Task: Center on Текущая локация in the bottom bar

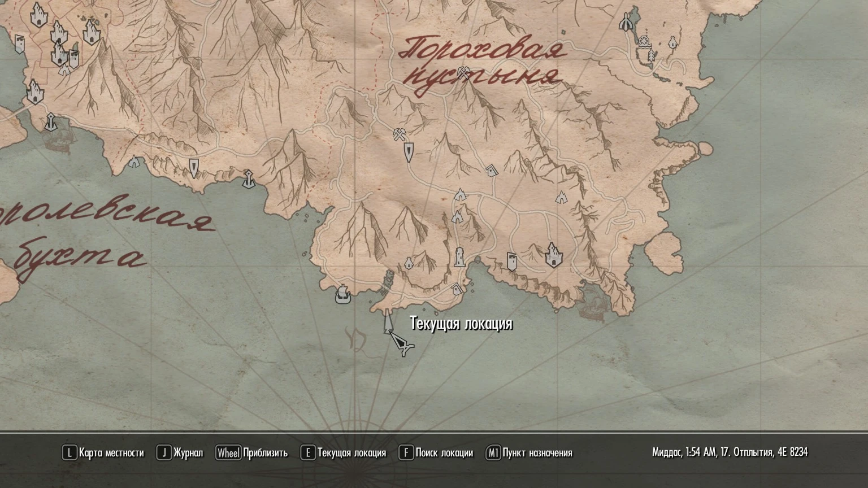Action: point(344,452)
